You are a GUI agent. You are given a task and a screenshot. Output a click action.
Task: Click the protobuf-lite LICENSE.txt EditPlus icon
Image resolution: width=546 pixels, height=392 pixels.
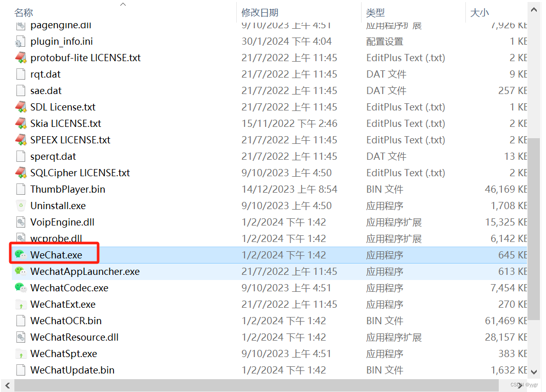click(21, 58)
